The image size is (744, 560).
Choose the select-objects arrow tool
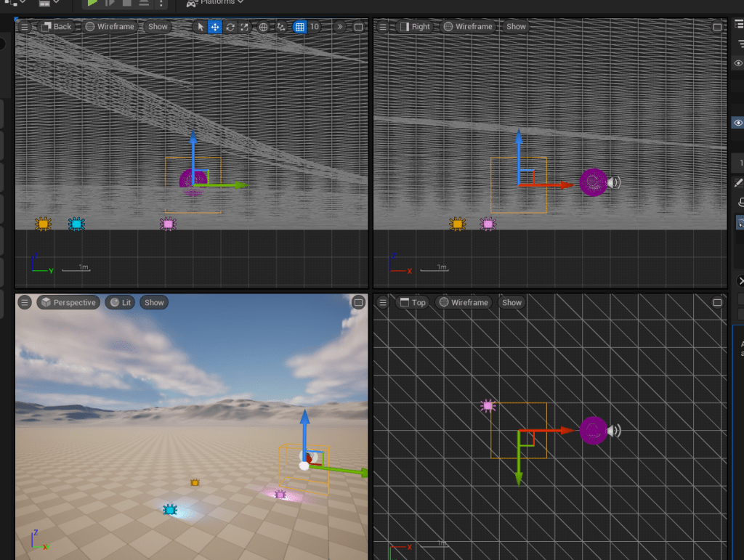tap(201, 27)
